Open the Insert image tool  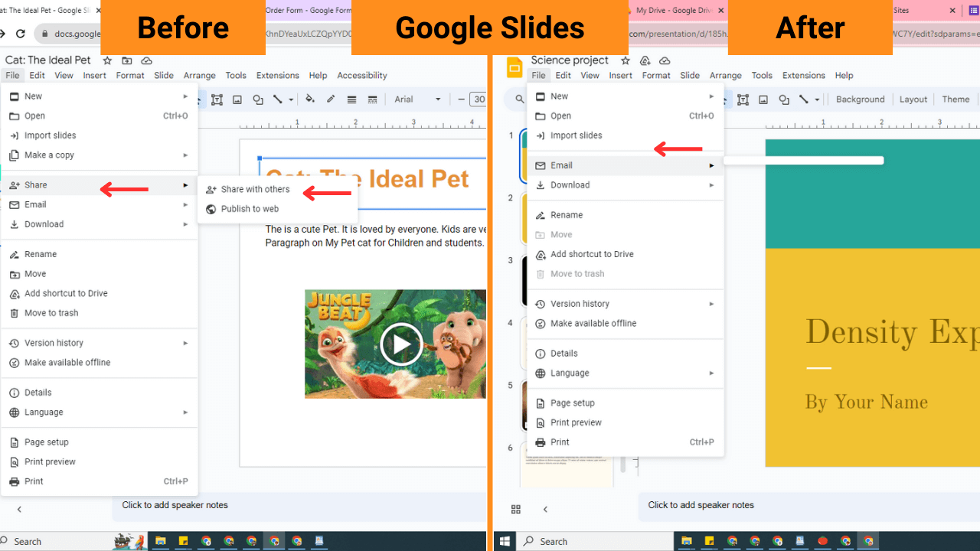(238, 99)
